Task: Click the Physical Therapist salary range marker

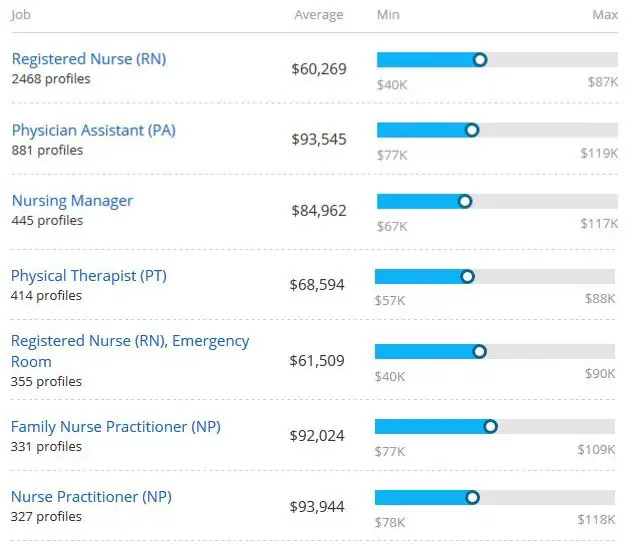Action: click(x=467, y=276)
